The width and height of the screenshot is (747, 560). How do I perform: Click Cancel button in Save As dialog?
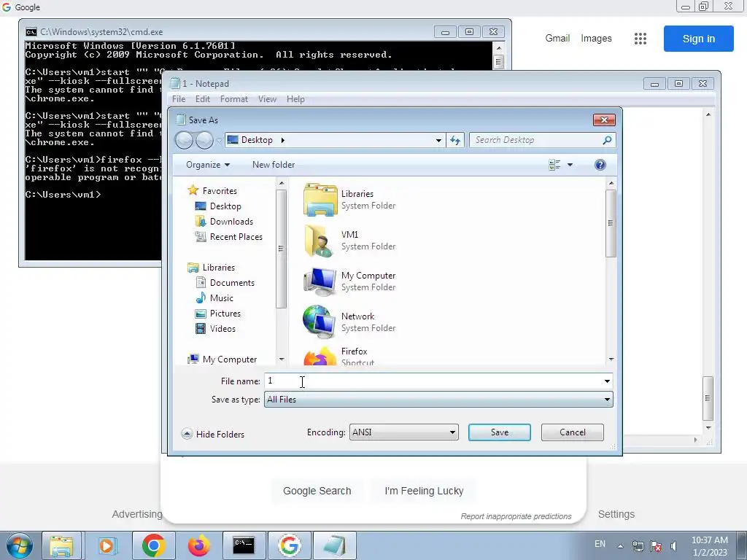coord(572,432)
